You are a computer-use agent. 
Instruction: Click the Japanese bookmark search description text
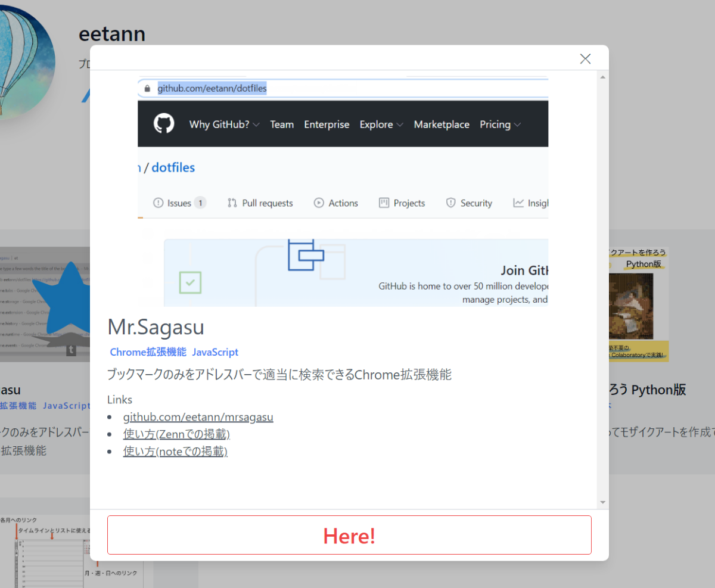click(279, 375)
